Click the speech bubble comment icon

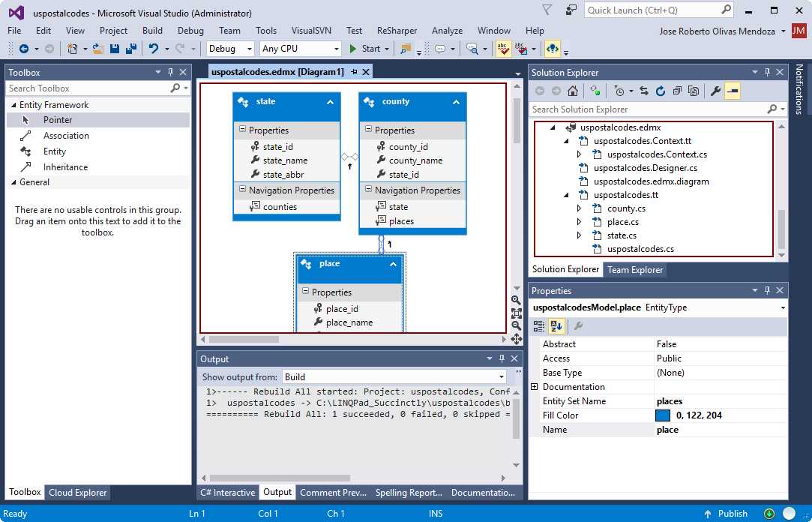click(x=440, y=49)
